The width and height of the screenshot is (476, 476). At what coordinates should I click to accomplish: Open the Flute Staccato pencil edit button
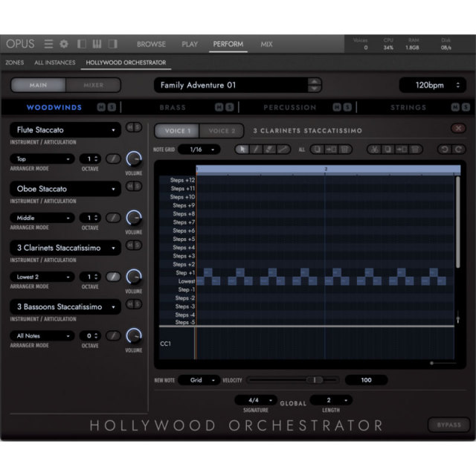(x=113, y=158)
